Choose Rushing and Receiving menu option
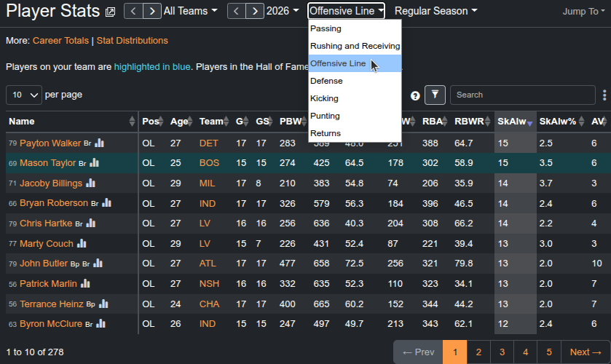Image resolution: width=611 pixels, height=364 pixels. (355, 46)
